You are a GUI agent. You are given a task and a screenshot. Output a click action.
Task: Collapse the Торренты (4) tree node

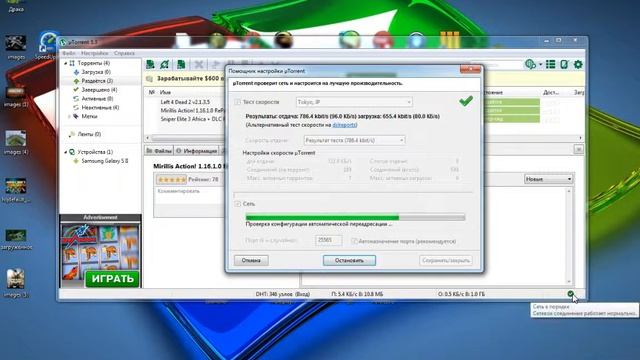(x=65, y=63)
